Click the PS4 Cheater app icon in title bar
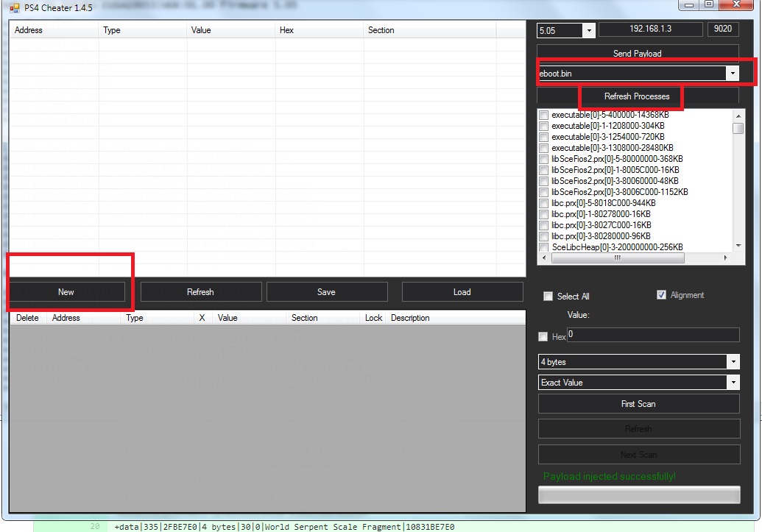 14,7
